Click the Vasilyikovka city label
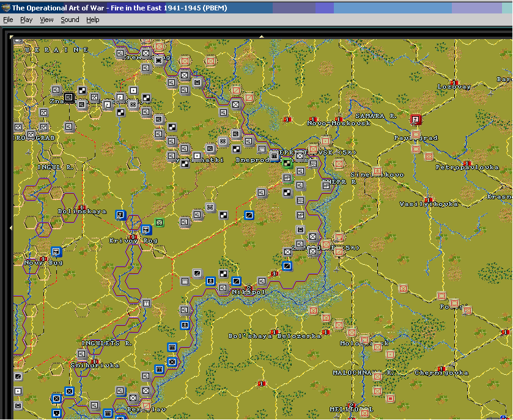This screenshot has width=513, height=420. coord(429,204)
